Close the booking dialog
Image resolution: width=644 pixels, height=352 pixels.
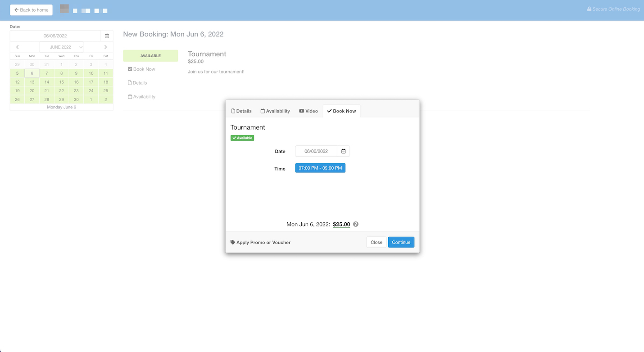[x=376, y=242]
